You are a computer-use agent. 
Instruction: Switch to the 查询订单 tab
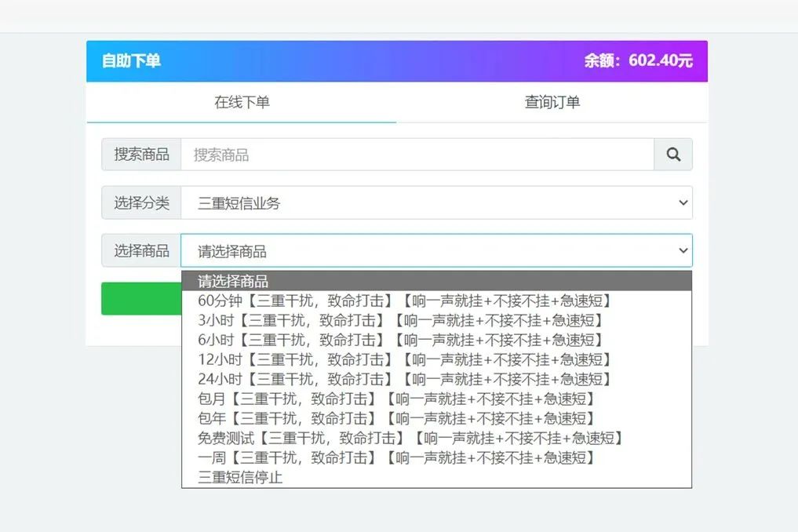click(x=552, y=102)
